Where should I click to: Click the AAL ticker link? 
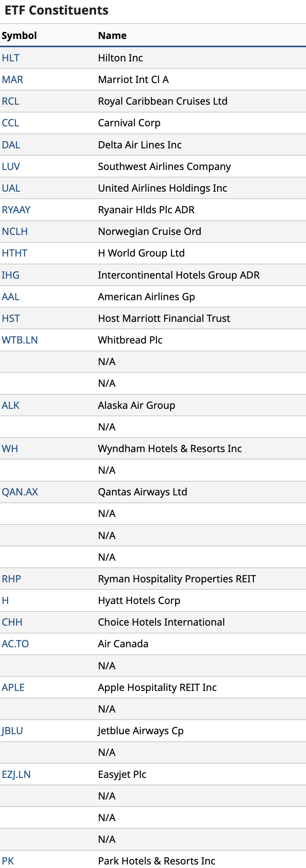(11, 297)
